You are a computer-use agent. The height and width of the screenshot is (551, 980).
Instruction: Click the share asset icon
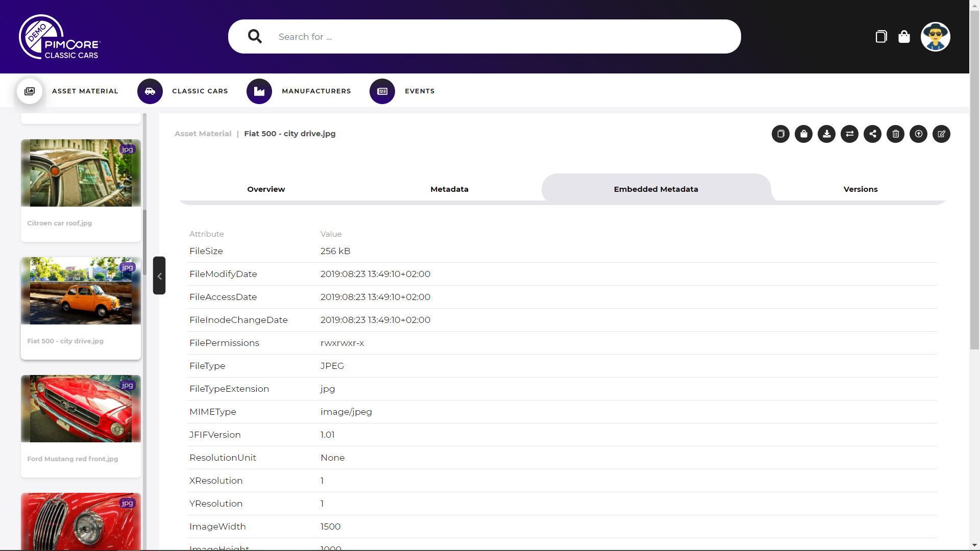(872, 134)
